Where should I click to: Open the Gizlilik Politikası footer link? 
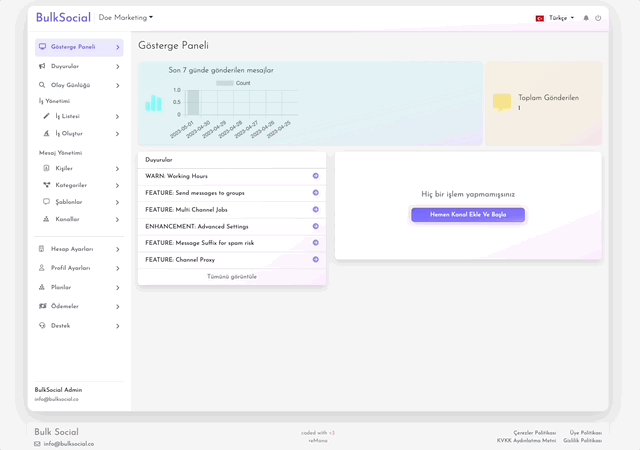pyautogui.click(x=582, y=440)
